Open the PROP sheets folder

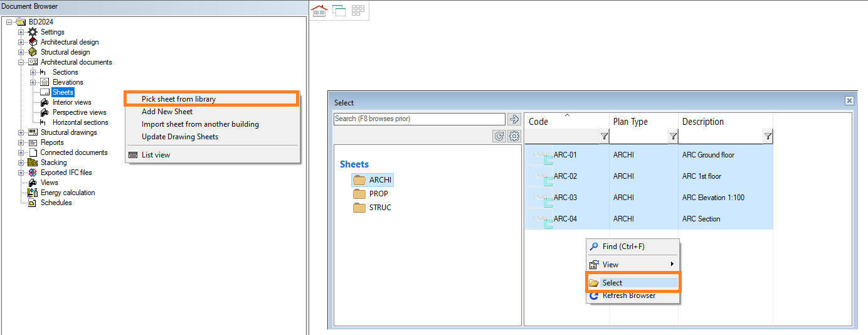point(378,194)
